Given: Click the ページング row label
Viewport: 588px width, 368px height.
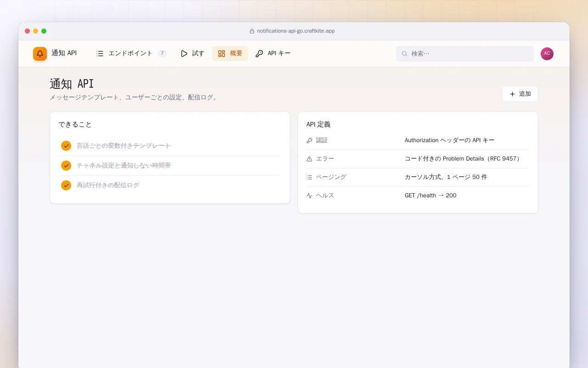Looking at the screenshot, I should [331, 177].
